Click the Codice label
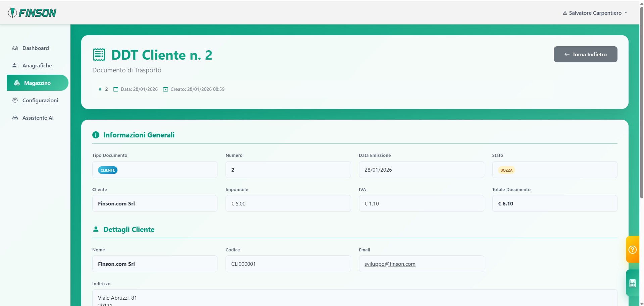This screenshot has height=306, width=644. pos(233,250)
